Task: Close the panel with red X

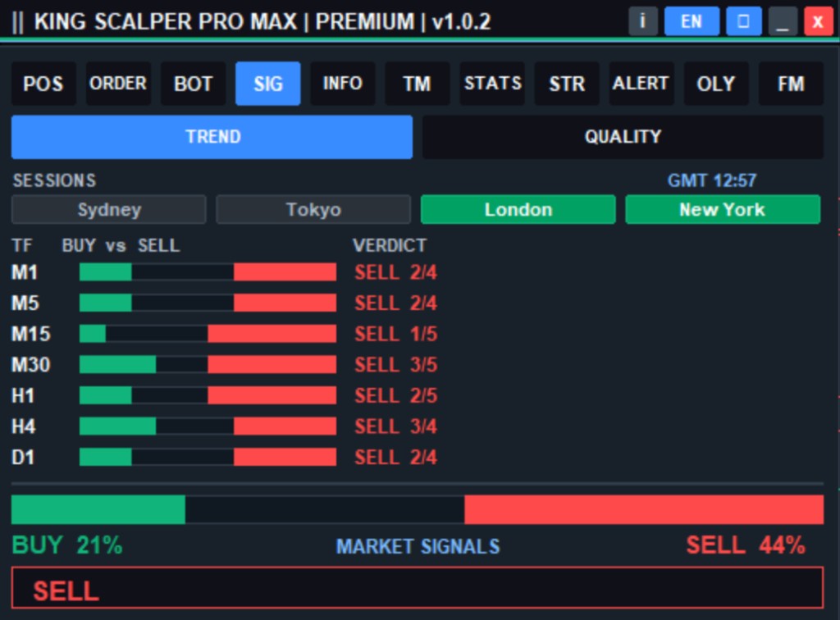Action: click(x=818, y=21)
